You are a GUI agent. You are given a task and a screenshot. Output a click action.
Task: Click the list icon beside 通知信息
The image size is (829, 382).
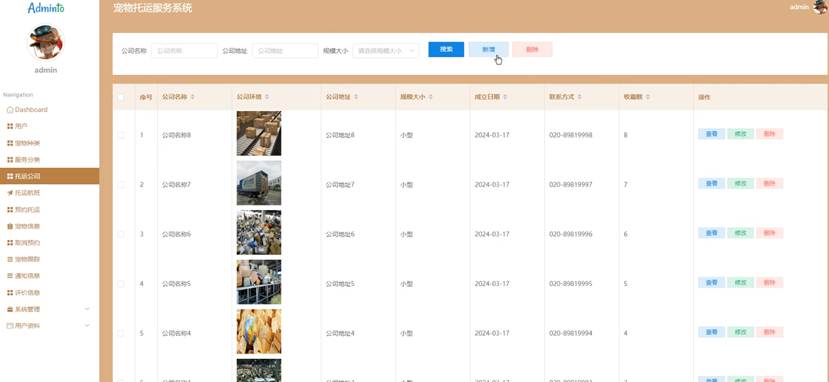point(10,276)
